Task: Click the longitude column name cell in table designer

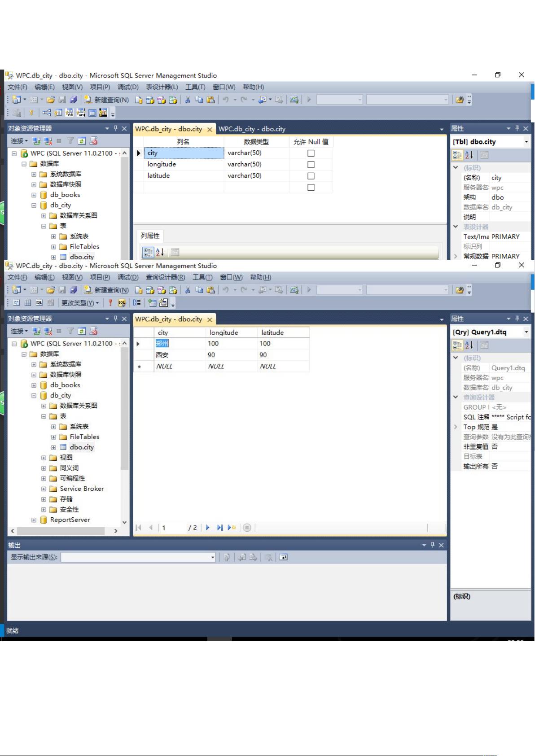Action: pos(184,165)
